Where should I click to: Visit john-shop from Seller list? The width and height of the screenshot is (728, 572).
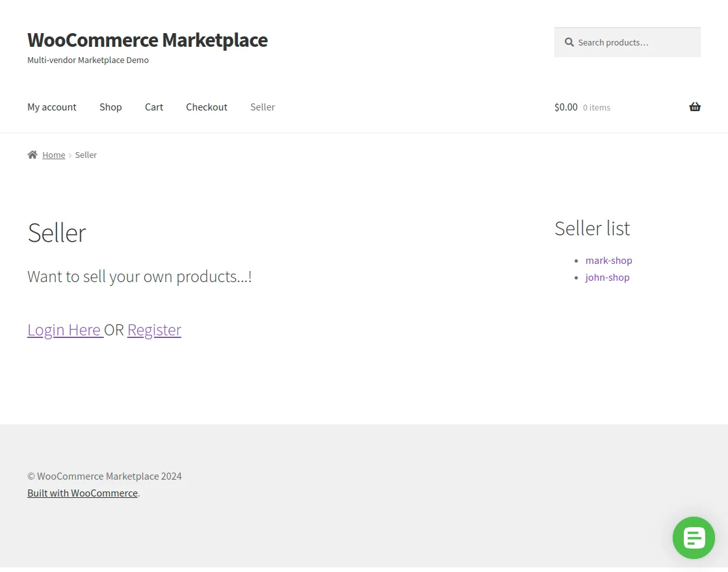point(607,278)
